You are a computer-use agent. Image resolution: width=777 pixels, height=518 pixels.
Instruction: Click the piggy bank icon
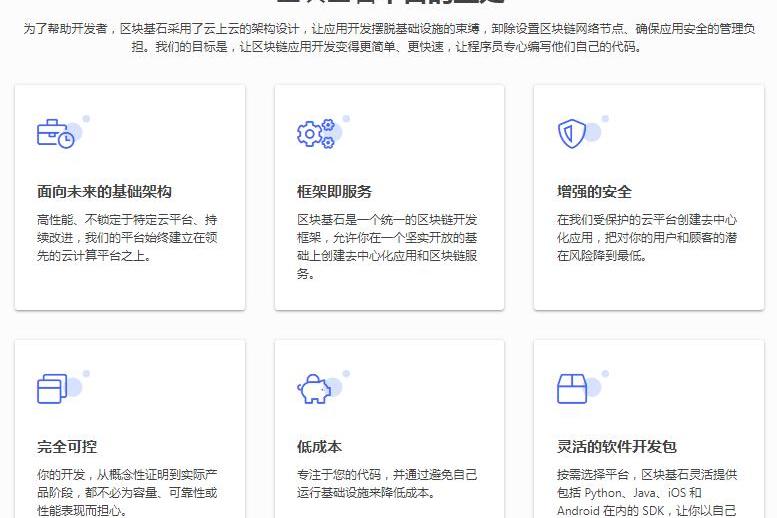pyautogui.click(x=314, y=389)
